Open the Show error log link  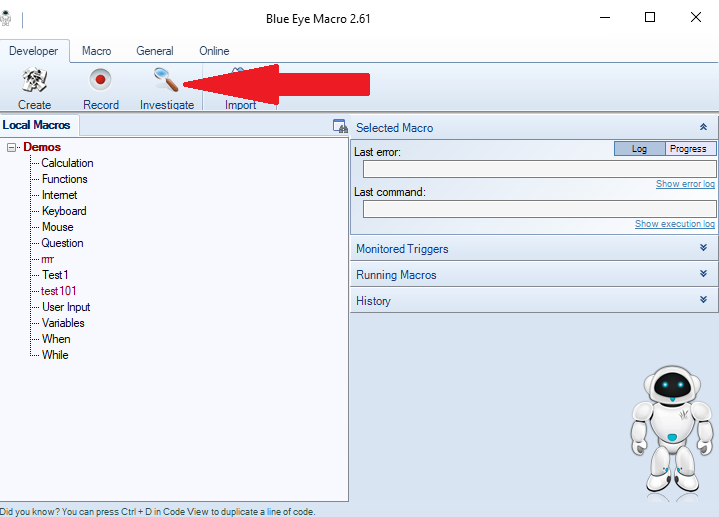tap(685, 184)
